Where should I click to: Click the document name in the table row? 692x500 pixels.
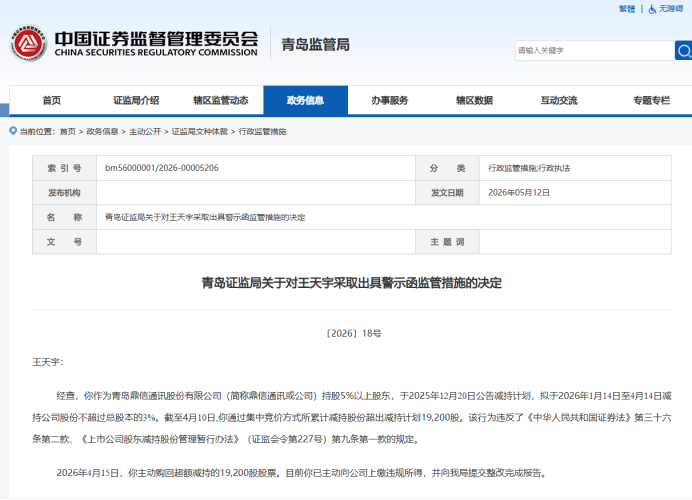[205, 218]
